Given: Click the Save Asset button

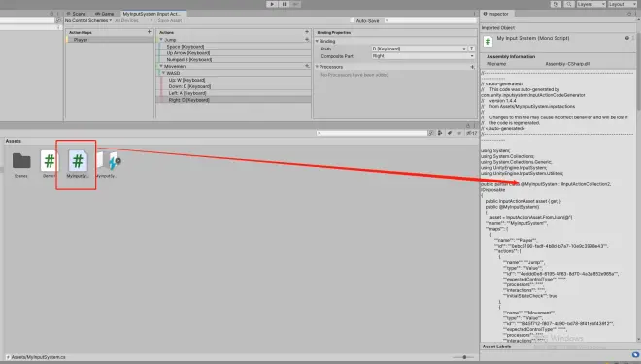Looking at the screenshot, I should 170,20.
